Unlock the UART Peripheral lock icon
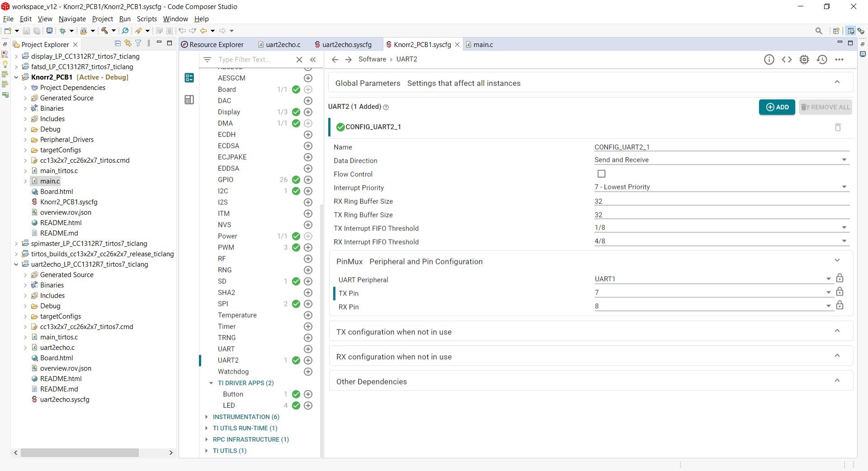868x471 pixels. (840, 278)
